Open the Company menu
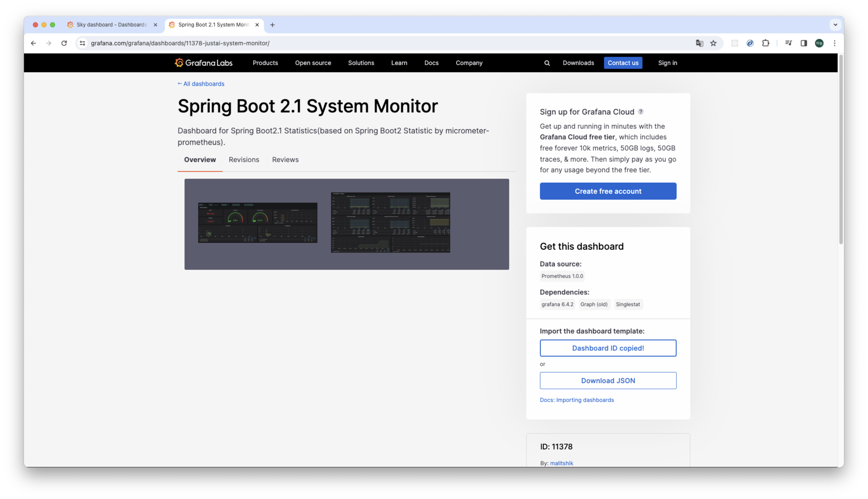This screenshot has width=868, height=499. (469, 63)
